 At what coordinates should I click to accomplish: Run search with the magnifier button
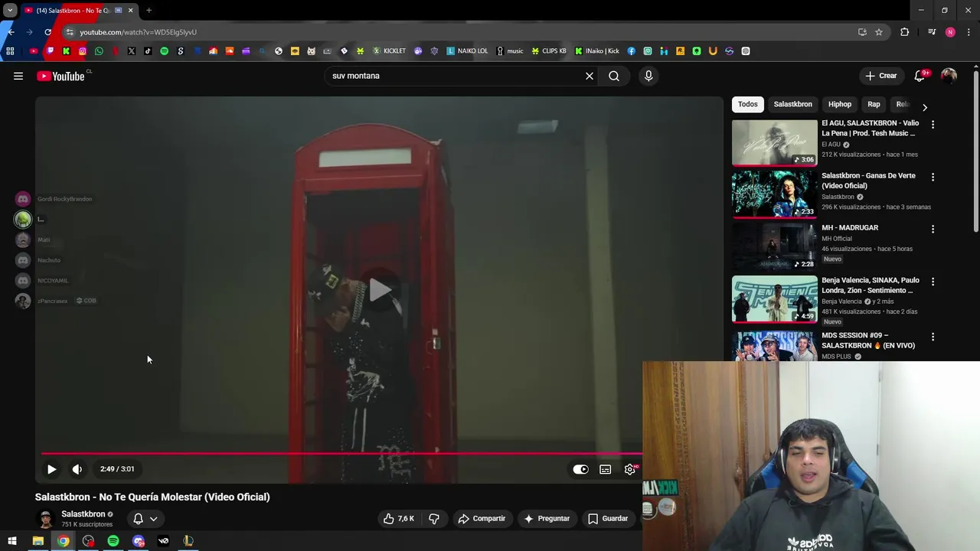(614, 76)
